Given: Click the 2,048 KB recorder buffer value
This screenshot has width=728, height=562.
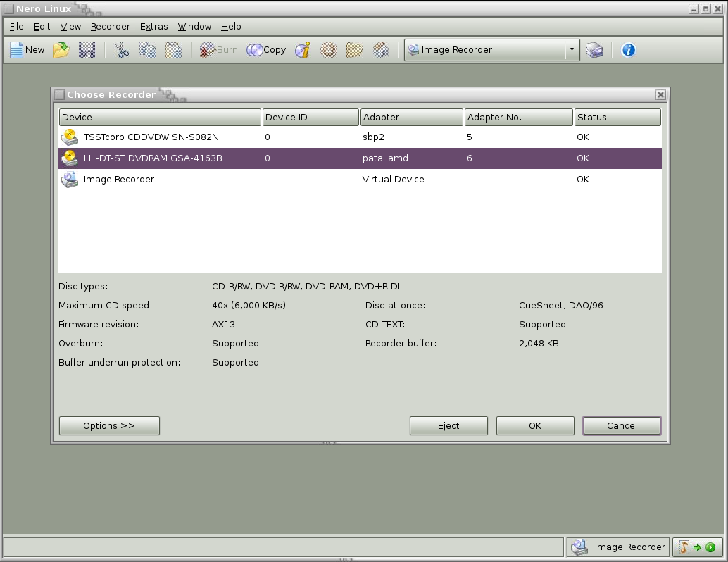Looking at the screenshot, I should coord(539,343).
